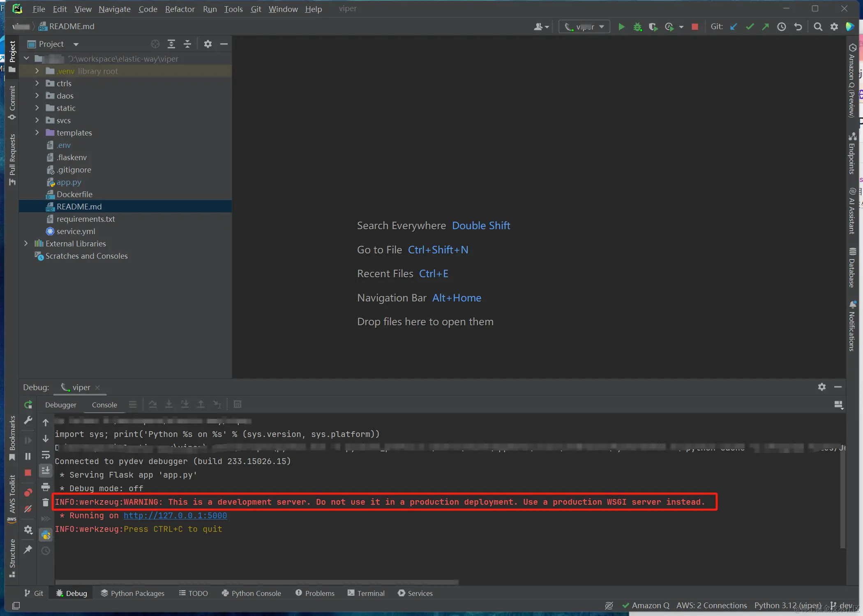Open the http://127.0.0.1:5000 link
The image size is (863, 616).
tap(175, 515)
